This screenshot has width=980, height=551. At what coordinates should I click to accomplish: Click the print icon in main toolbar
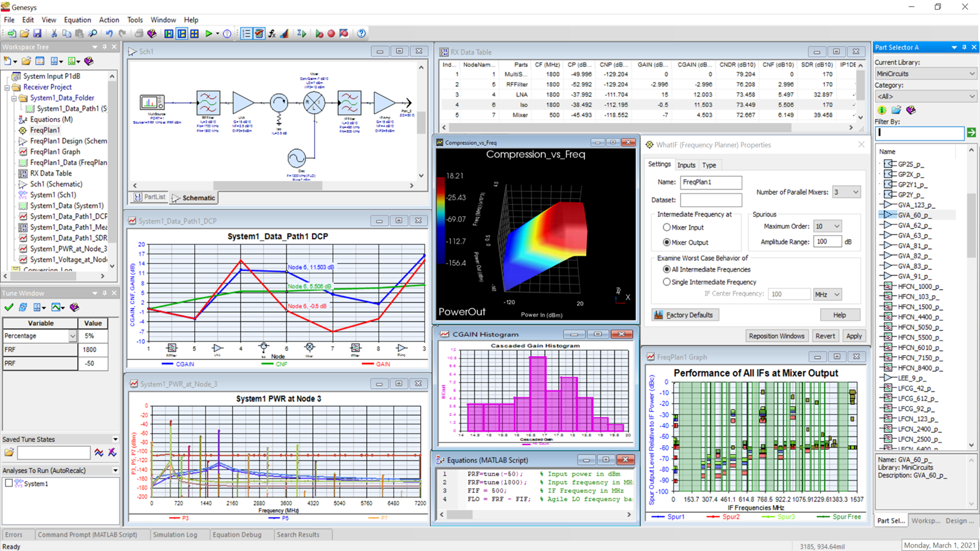point(139,34)
